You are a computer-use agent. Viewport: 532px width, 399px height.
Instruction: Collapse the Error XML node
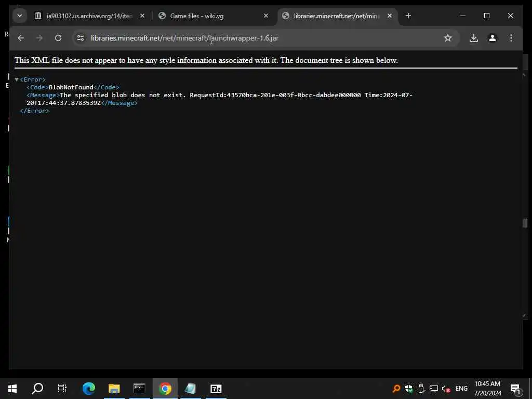pyautogui.click(x=17, y=79)
